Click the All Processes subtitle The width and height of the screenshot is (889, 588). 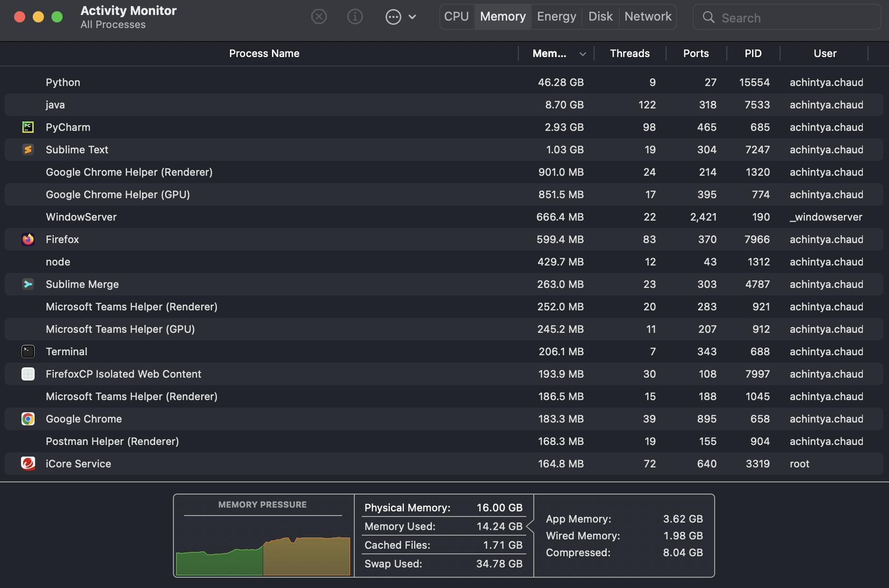click(x=113, y=25)
